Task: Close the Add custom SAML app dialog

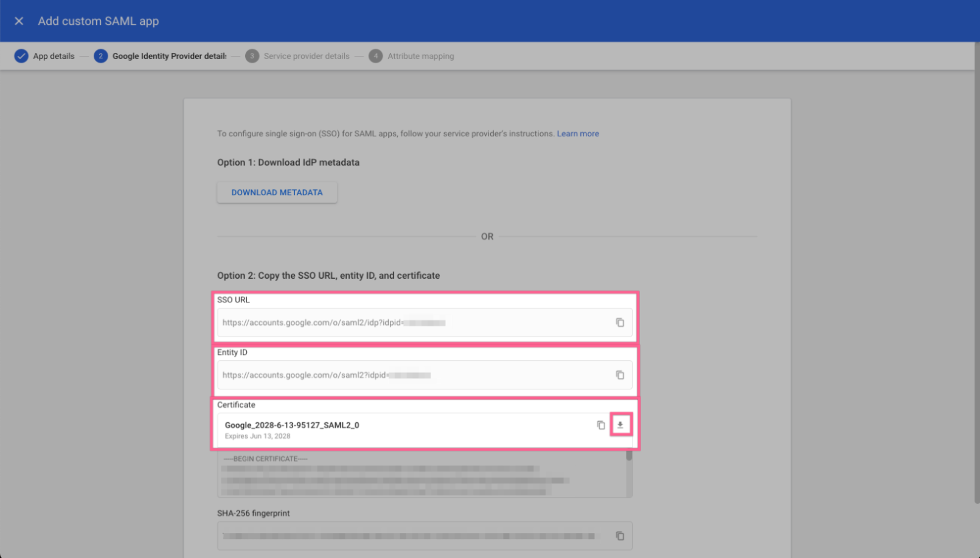Action: point(19,21)
